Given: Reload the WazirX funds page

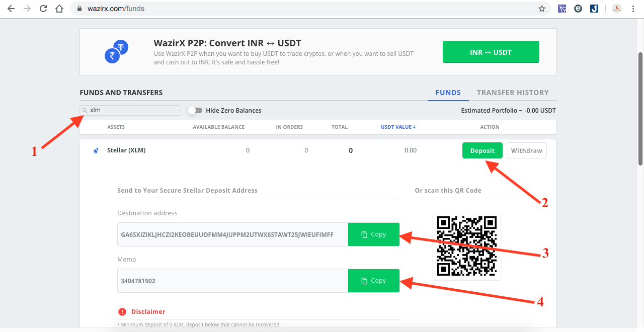Looking at the screenshot, I should 43,9.
